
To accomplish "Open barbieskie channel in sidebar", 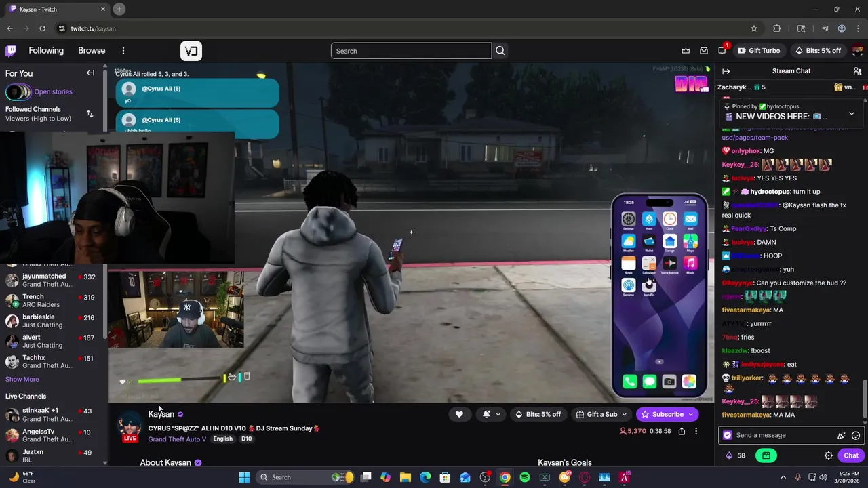I will coord(51,321).
